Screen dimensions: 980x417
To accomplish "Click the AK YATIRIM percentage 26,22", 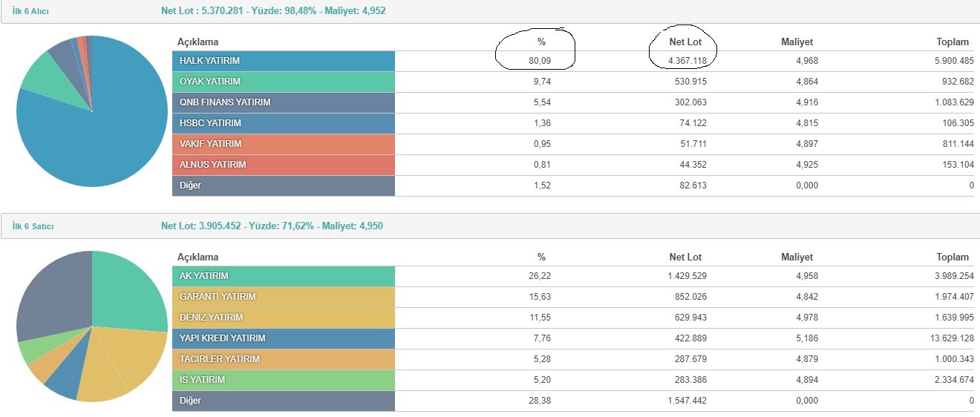I will (x=540, y=276).
